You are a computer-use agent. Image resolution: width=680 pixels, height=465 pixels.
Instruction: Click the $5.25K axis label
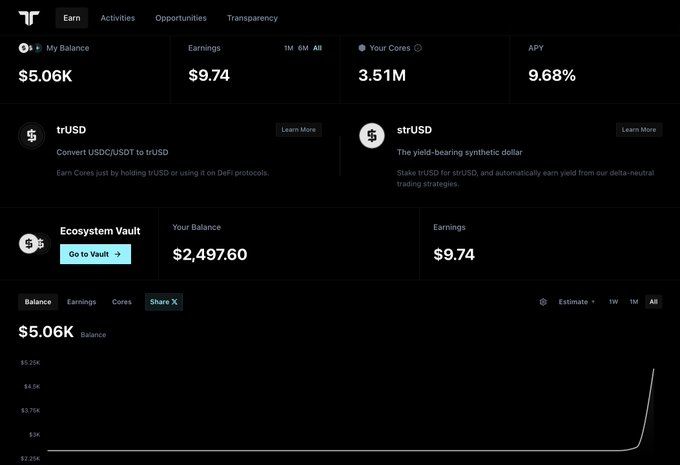click(x=30, y=363)
